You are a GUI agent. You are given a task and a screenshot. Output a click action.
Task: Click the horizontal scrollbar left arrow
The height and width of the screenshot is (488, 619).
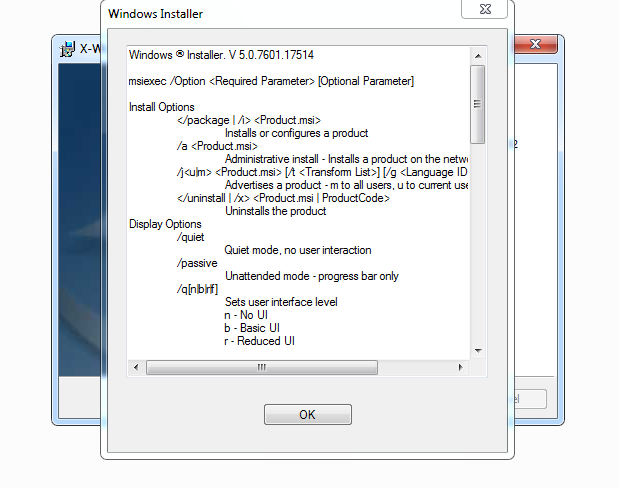tap(136, 368)
